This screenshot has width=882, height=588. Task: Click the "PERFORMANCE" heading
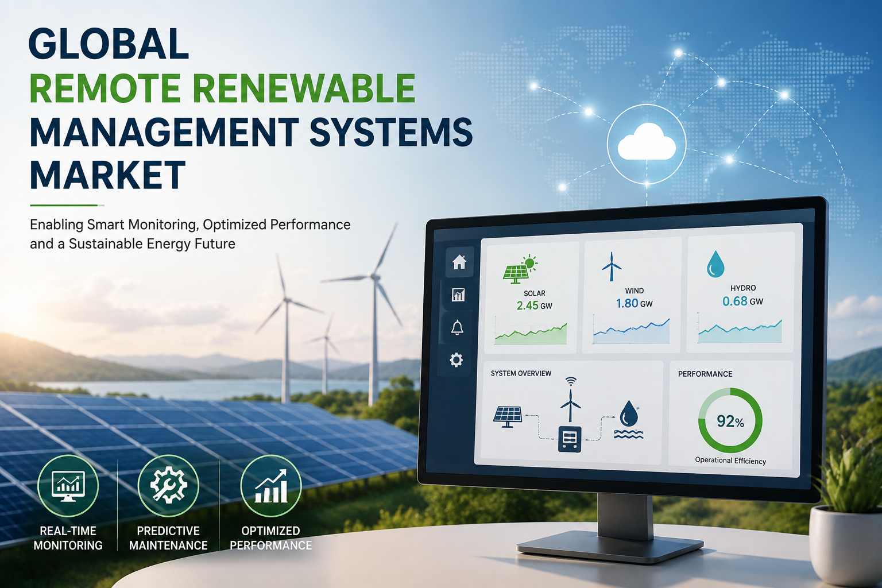coord(705,374)
